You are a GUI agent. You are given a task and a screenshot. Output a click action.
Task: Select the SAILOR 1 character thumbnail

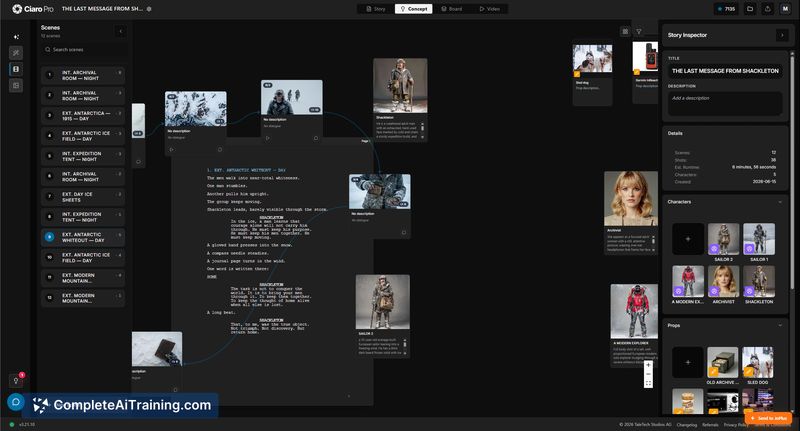(759, 239)
